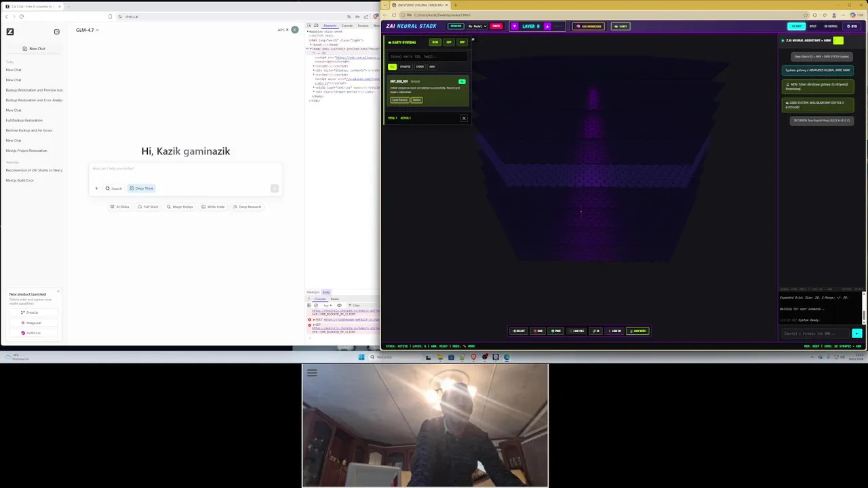868x488 pixels.
Task: Open 'Backup Restoration and Preview Issu' chat
Action: pyautogui.click(x=34, y=89)
